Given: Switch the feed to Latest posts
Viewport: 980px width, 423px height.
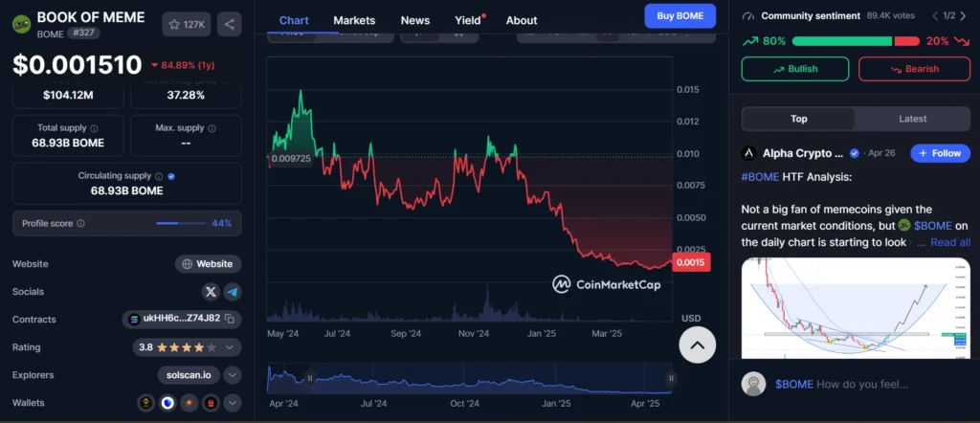Looking at the screenshot, I should tap(912, 119).
